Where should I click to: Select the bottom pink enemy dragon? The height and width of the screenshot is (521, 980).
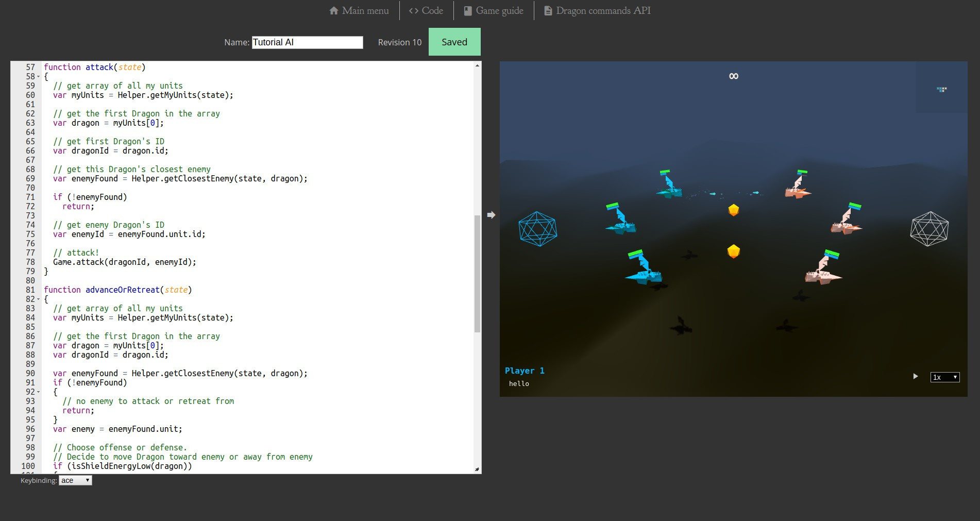[x=823, y=270]
